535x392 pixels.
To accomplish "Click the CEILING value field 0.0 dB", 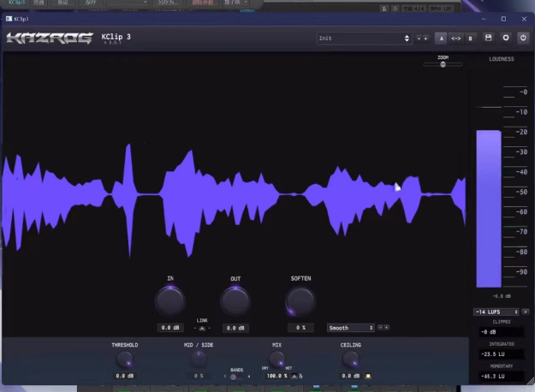I will pyautogui.click(x=350, y=376).
